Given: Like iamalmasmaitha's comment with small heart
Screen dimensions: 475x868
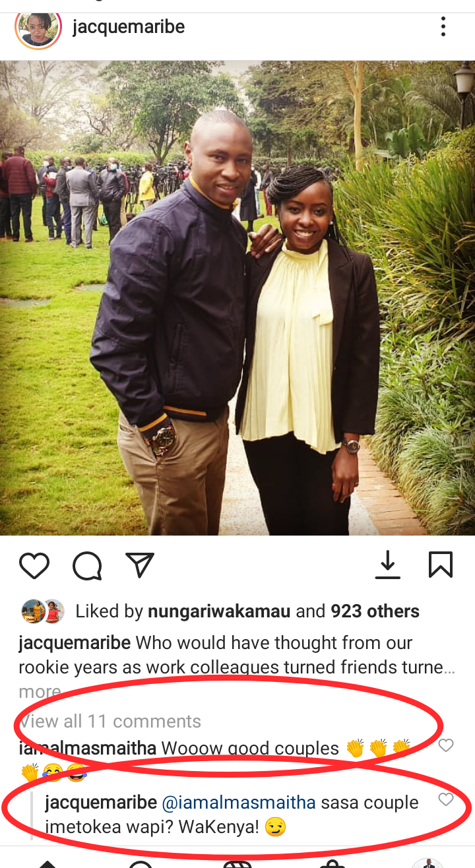Looking at the screenshot, I should [446, 745].
